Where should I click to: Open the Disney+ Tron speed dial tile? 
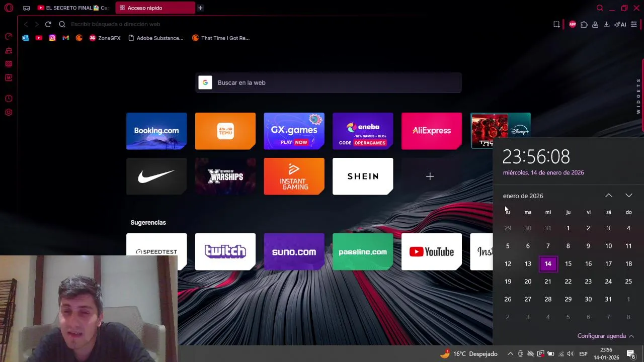tap(500, 131)
